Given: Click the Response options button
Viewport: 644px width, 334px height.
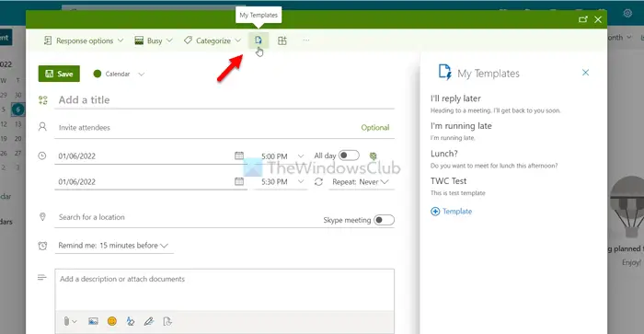Looking at the screenshot, I should point(84,40).
